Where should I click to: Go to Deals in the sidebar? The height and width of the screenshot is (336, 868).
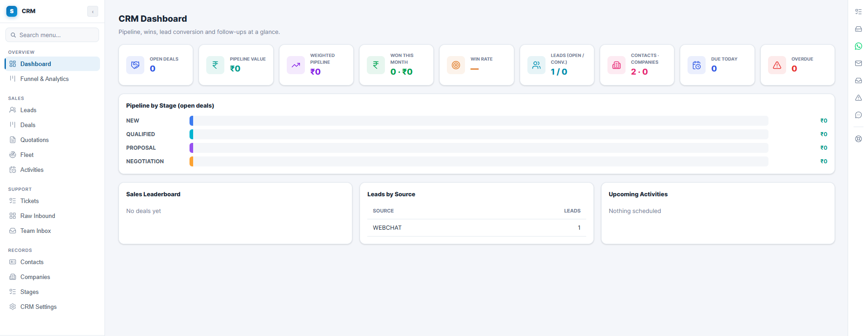(52, 125)
